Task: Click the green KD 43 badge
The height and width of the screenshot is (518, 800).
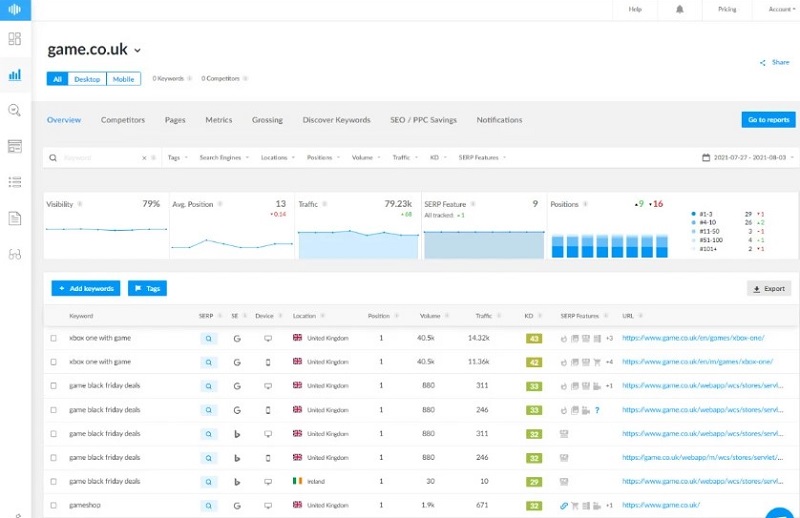Action: click(x=534, y=338)
